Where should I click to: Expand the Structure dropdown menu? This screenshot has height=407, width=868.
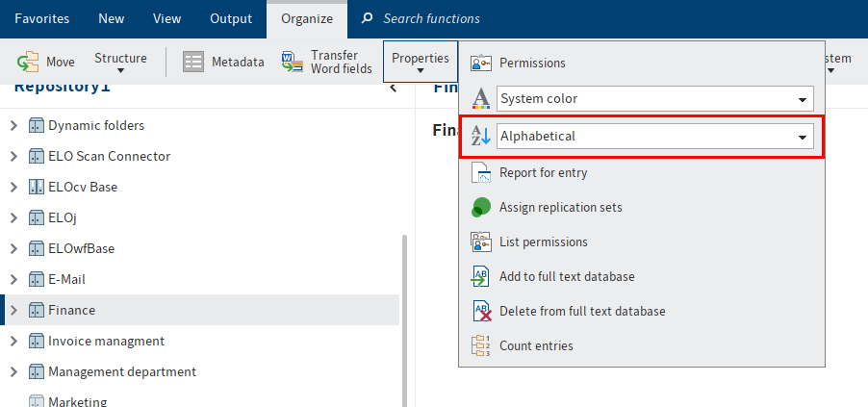point(120,63)
